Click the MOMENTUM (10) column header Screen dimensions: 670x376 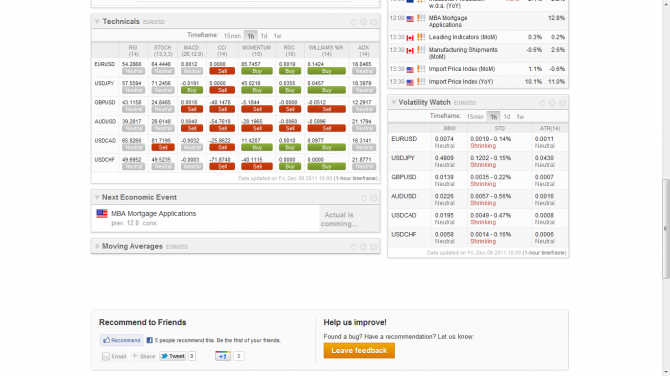click(x=256, y=51)
